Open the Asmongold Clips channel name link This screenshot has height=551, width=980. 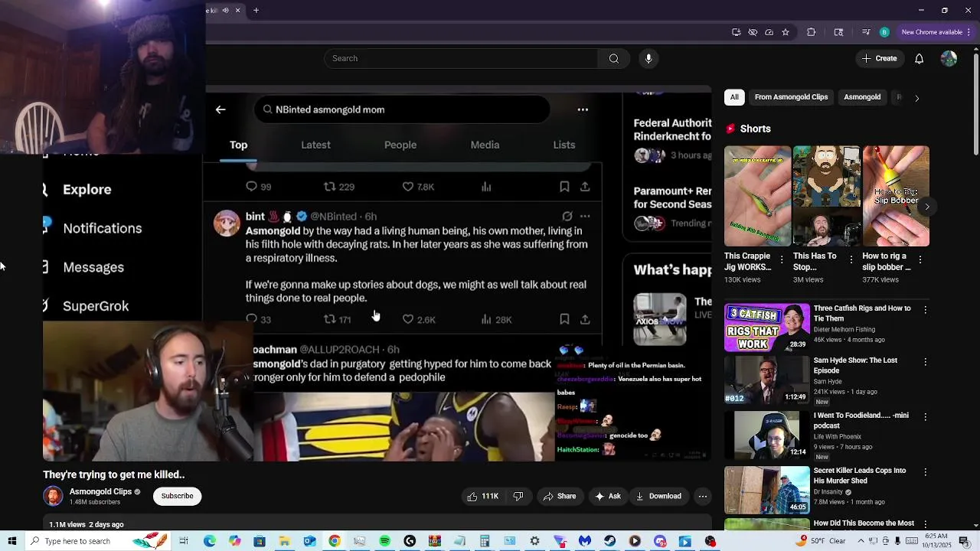point(100,491)
